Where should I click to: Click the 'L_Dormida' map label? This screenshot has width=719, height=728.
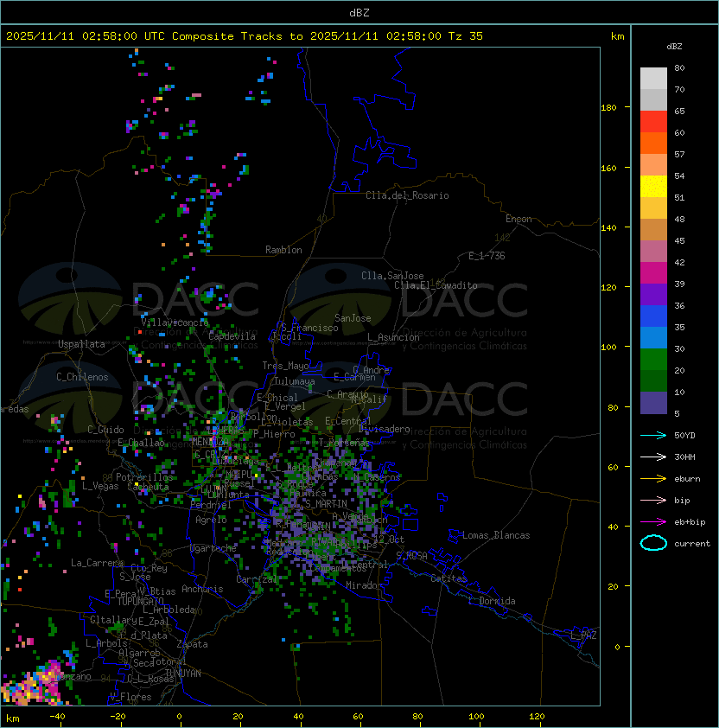point(492,601)
